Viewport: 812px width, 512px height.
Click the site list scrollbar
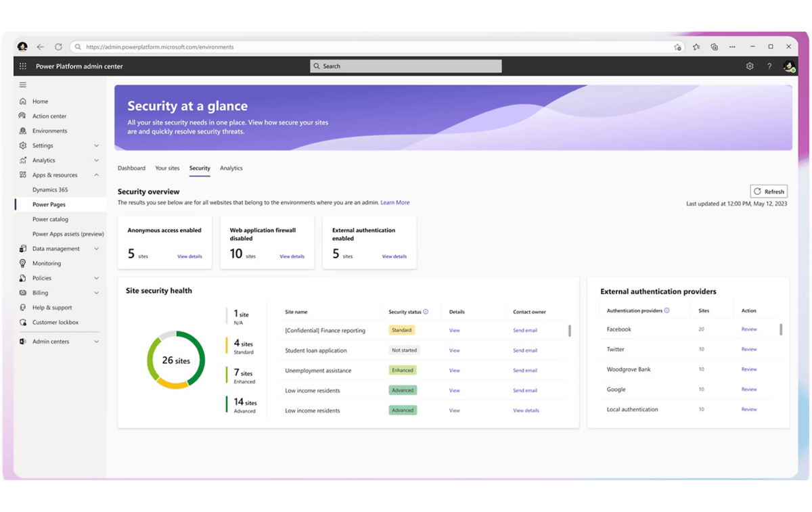[x=570, y=331]
